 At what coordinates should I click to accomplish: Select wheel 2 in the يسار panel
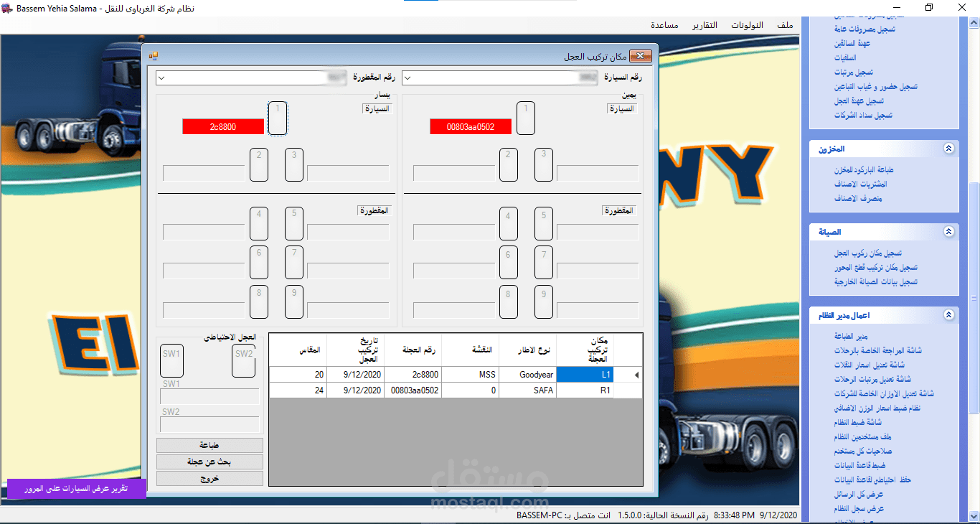[x=259, y=164]
